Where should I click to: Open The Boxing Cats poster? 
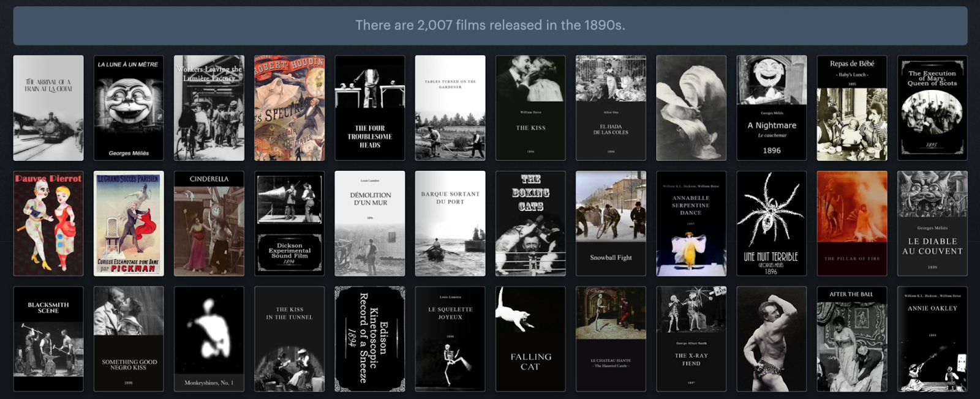click(x=530, y=223)
